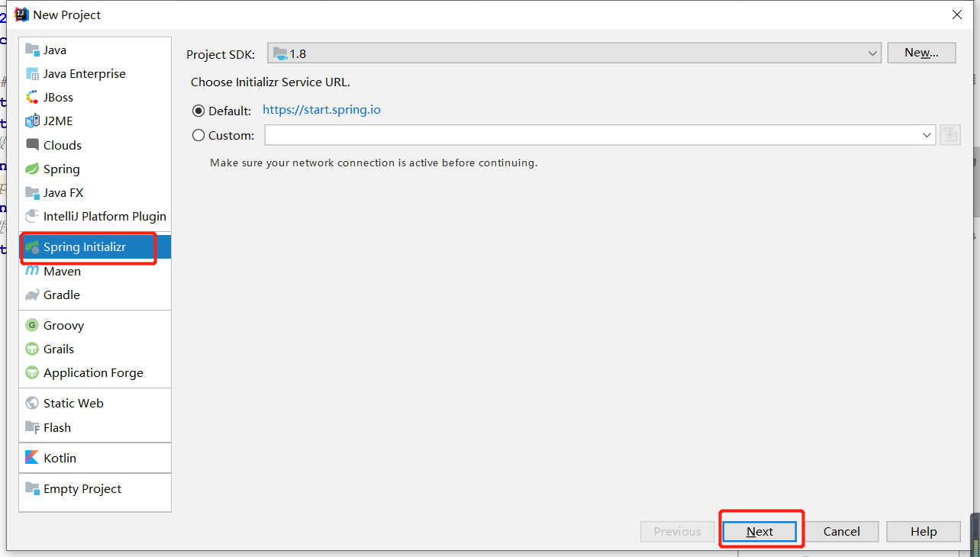Viewport: 980px width, 557px height.
Task: Choose Spring project type
Action: pos(95,169)
